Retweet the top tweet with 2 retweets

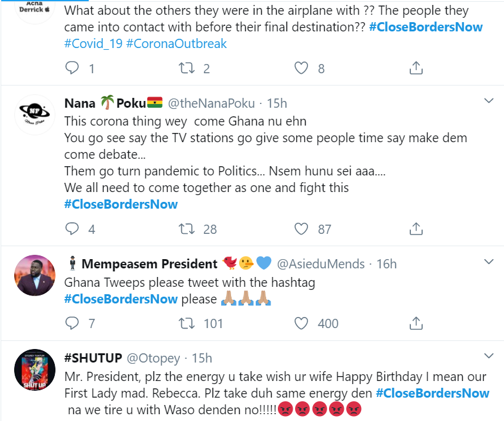186,68
